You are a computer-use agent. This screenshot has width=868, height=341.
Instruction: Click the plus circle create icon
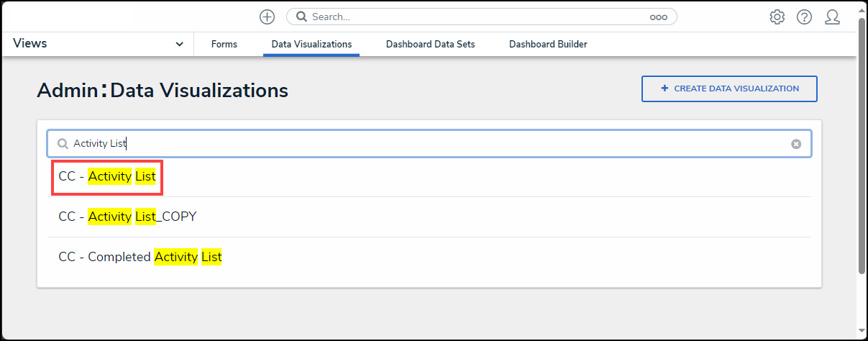(267, 17)
